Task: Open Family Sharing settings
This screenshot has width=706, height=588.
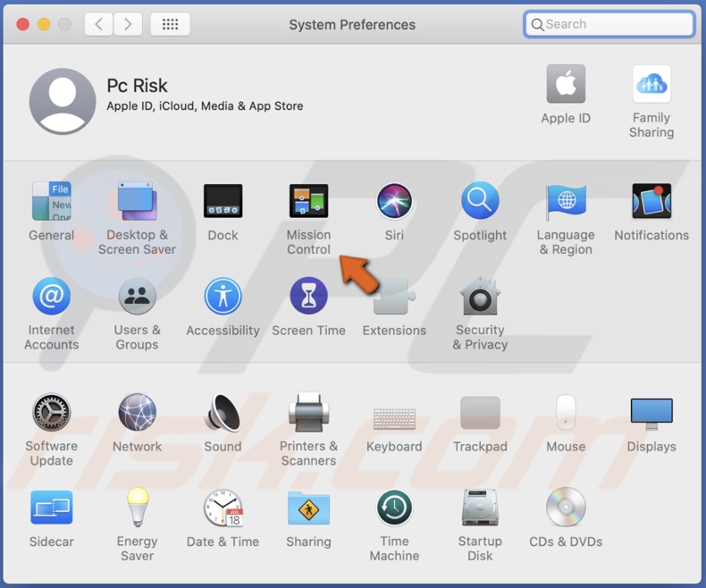Action: (651, 86)
